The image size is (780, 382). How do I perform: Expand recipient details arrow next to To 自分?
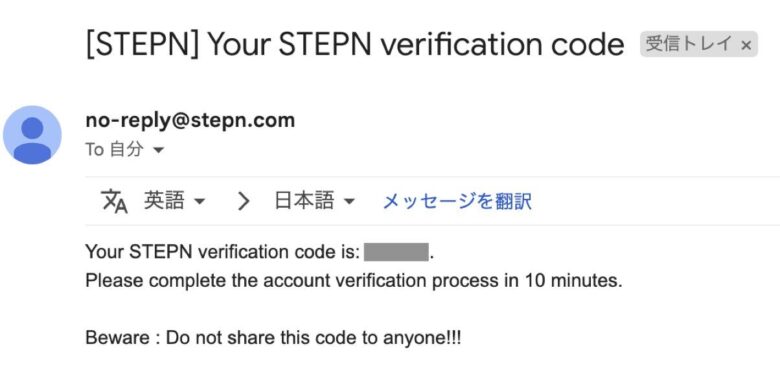click(x=158, y=150)
